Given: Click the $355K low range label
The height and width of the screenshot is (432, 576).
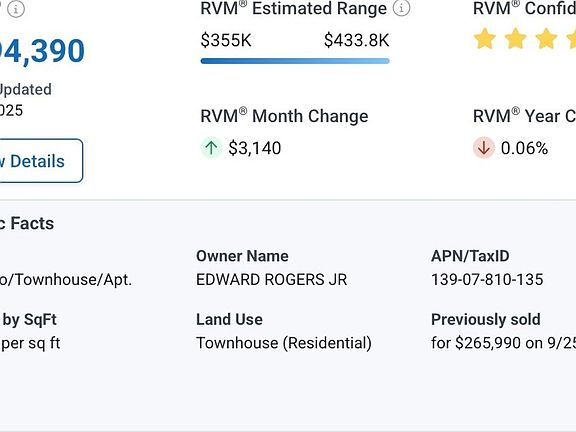Looking at the screenshot, I should click(x=226, y=40).
